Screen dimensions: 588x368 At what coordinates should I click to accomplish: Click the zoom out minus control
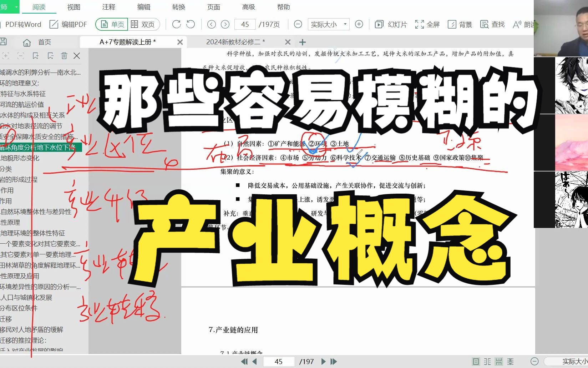pyautogui.click(x=298, y=24)
